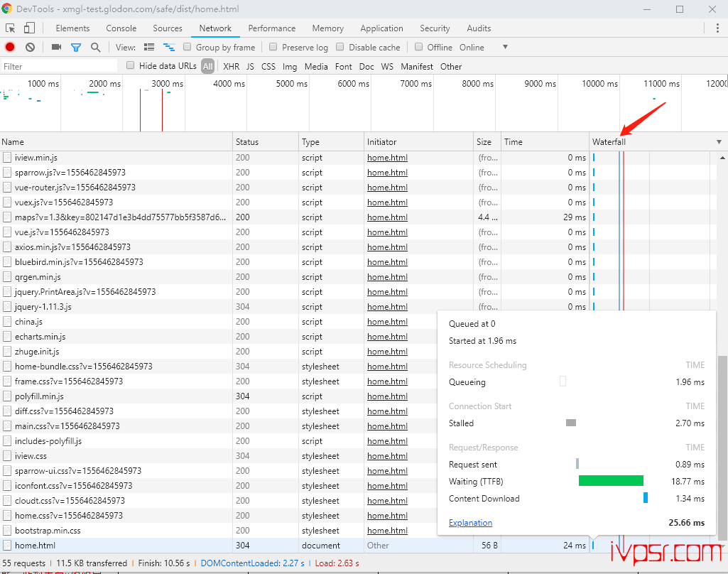Filter requests by CSS type
Image resolution: width=728 pixels, height=574 pixels.
coord(268,66)
